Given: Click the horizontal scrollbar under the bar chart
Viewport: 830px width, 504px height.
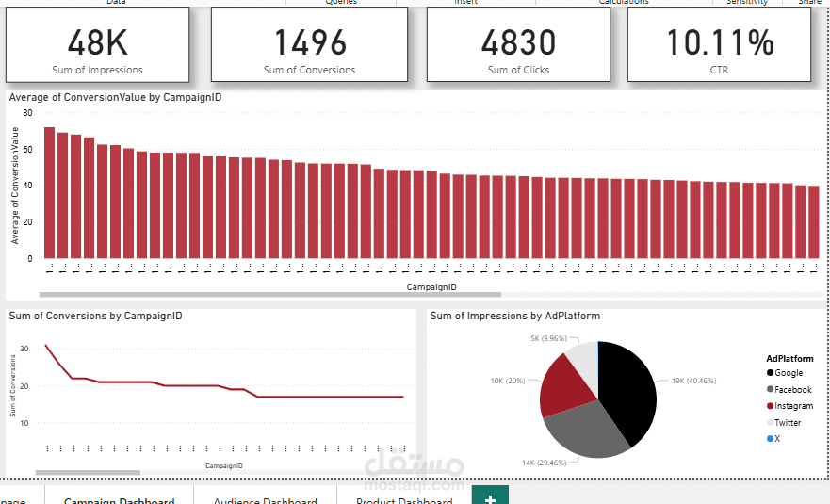Looking at the screenshot, I should pyautogui.click(x=270, y=294).
